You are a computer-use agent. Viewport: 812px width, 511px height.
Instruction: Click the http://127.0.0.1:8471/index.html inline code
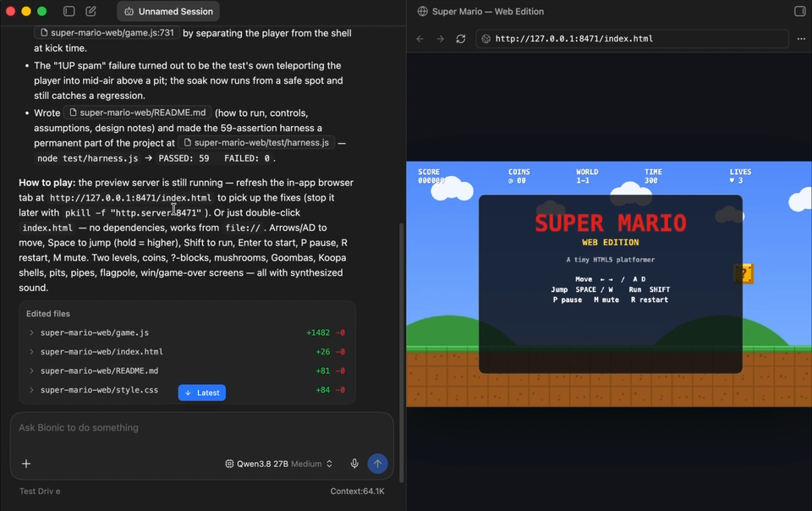[130, 198]
